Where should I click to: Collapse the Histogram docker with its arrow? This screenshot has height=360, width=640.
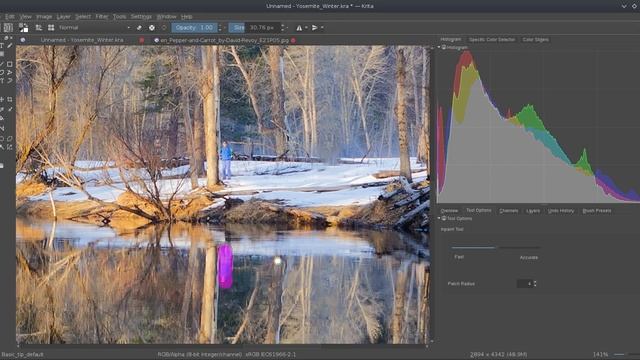[439, 47]
